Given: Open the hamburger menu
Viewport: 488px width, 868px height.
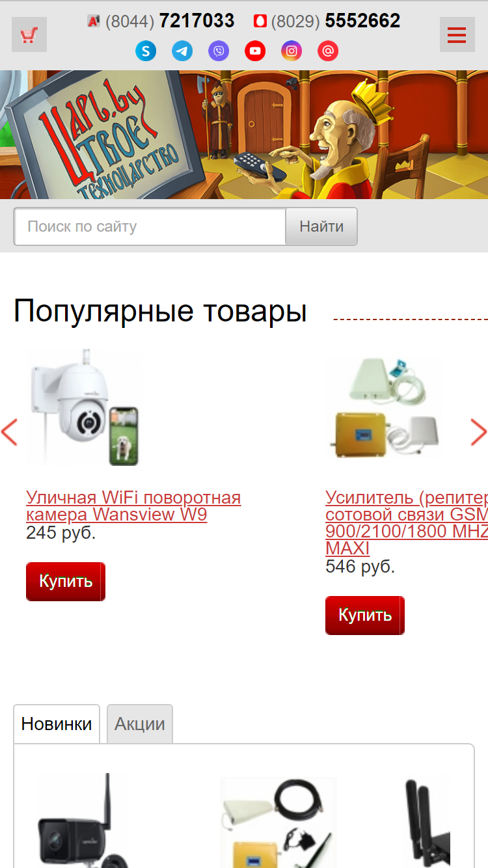Looking at the screenshot, I should point(457,34).
